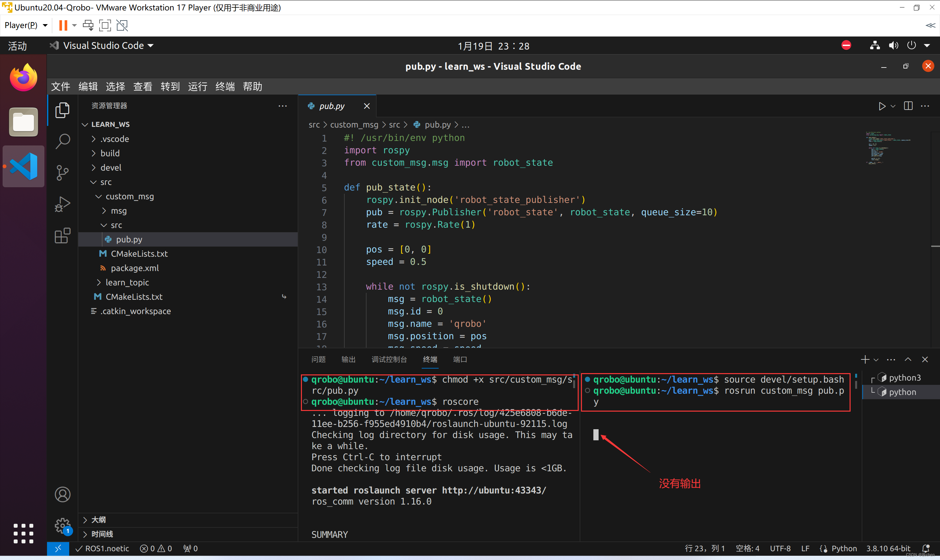Change indentation setting 空格: 4
940x560 pixels.
(747, 549)
